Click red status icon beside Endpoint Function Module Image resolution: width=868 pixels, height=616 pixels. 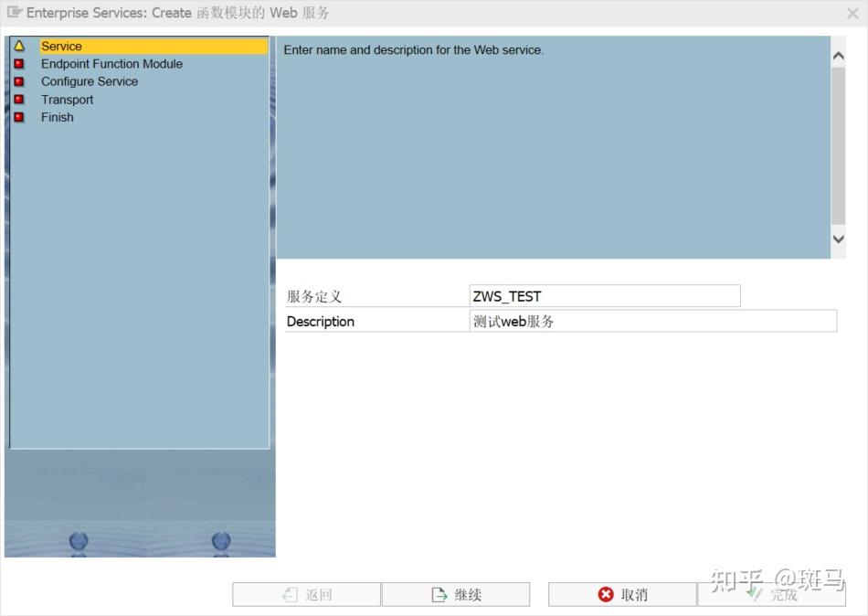coord(27,63)
